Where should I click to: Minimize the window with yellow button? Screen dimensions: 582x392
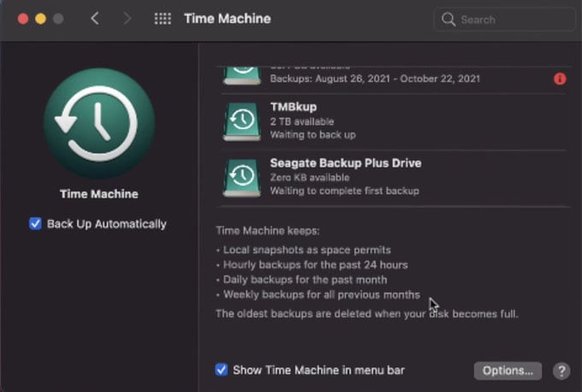(x=40, y=19)
